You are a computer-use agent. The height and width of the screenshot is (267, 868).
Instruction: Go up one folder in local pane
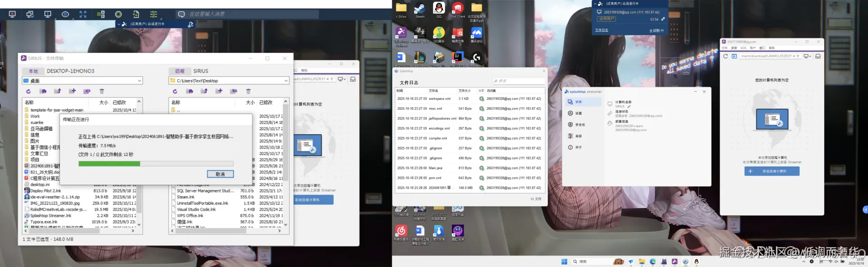(x=57, y=91)
